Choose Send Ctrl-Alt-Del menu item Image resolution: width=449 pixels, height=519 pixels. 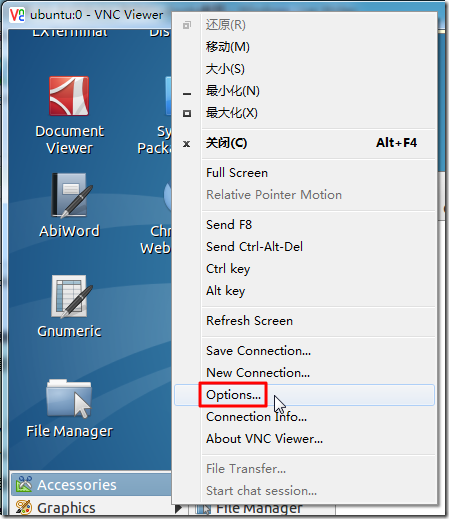click(304, 247)
